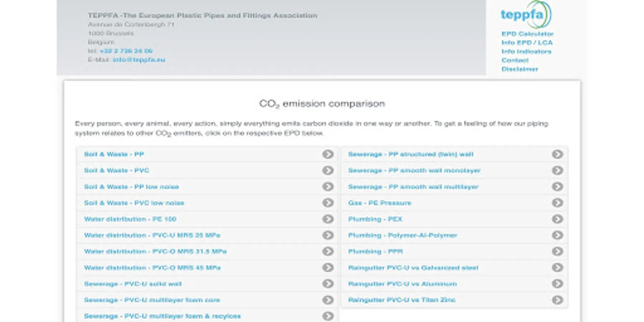Click arrow icon for Soil & Waste - PVC low noise

coord(328,203)
